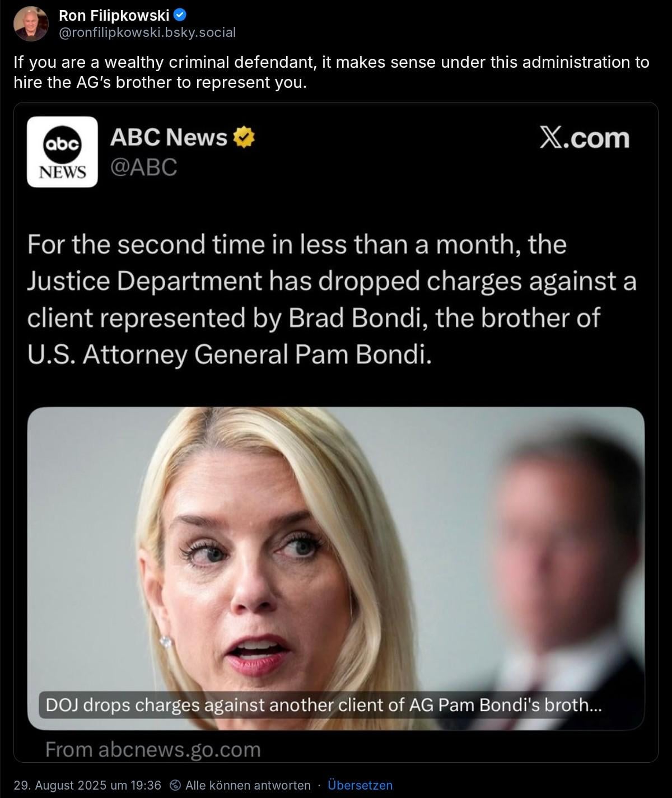The image size is (672, 798).
Task: Open the Pam Bondi article photo
Action: (x=336, y=568)
